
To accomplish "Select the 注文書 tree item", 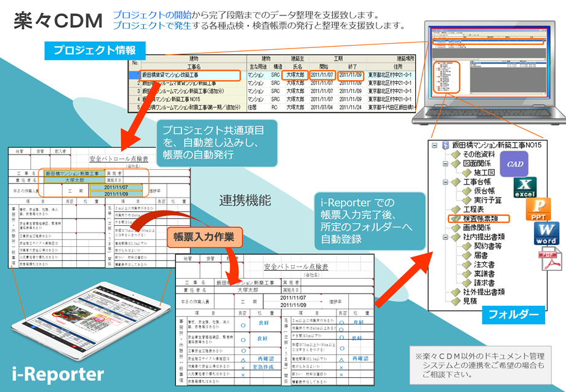I will click(x=484, y=265).
